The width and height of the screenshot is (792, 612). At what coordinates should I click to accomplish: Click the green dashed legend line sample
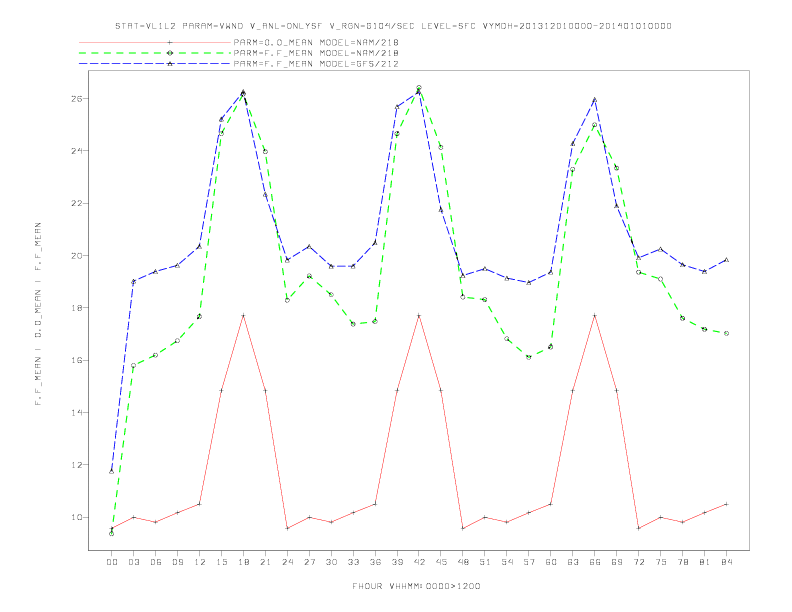pyautogui.click(x=155, y=53)
